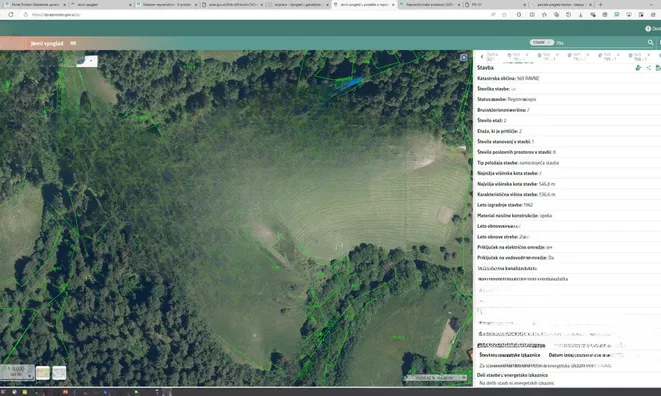Image resolution: width=661 pixels, height=396 pixels.
Task: Click the Leto izgradnje stavbe 1962 row
Action: point(567,205)
